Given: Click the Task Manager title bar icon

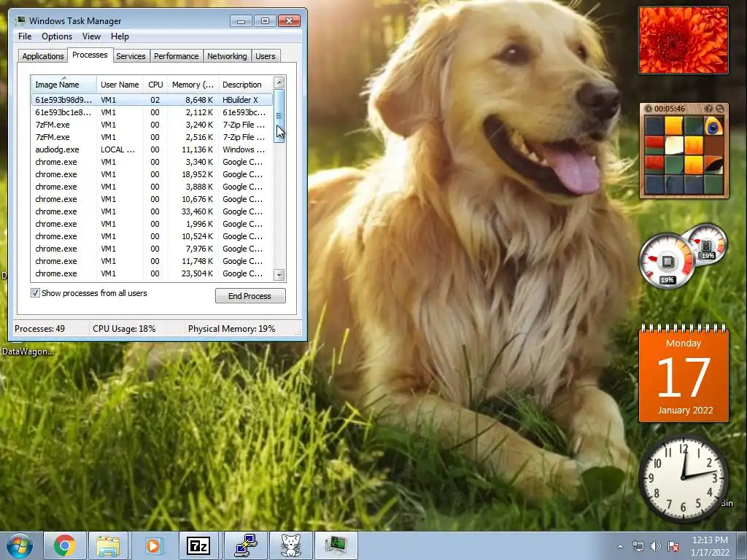Looking at the screenshot, I should 20,20.
